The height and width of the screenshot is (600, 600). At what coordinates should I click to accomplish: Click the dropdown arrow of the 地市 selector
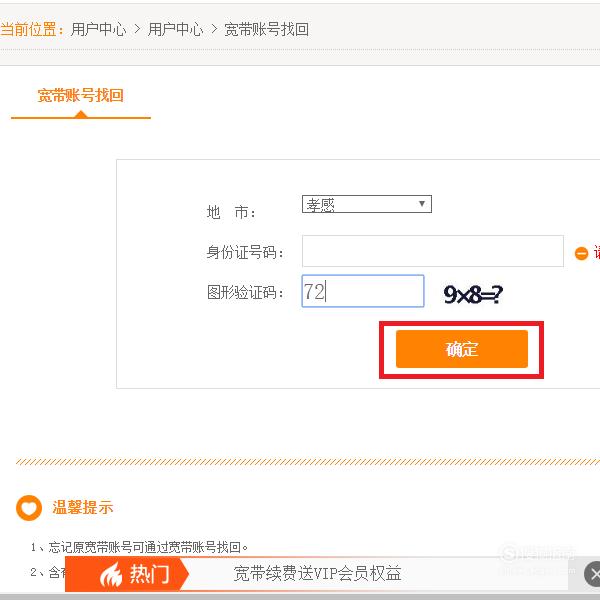pos(422,204)
